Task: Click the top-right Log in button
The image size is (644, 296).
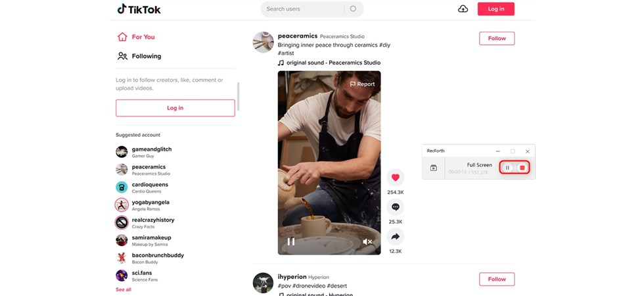Action: [x=495, y=9]
